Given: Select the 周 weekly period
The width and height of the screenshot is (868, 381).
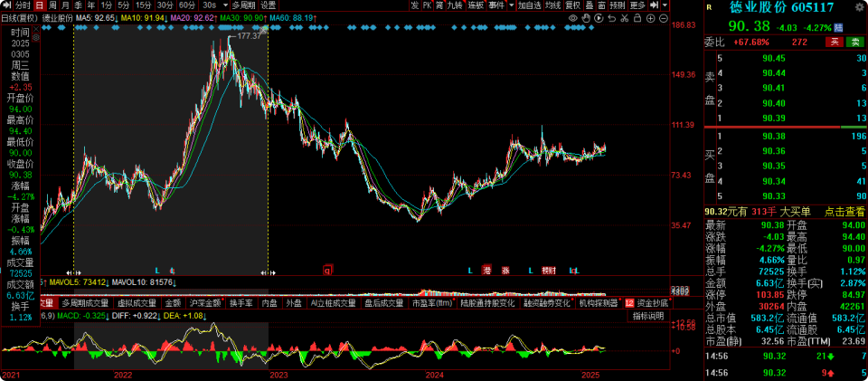Looking at the screenshot, I should coord(52,5).
